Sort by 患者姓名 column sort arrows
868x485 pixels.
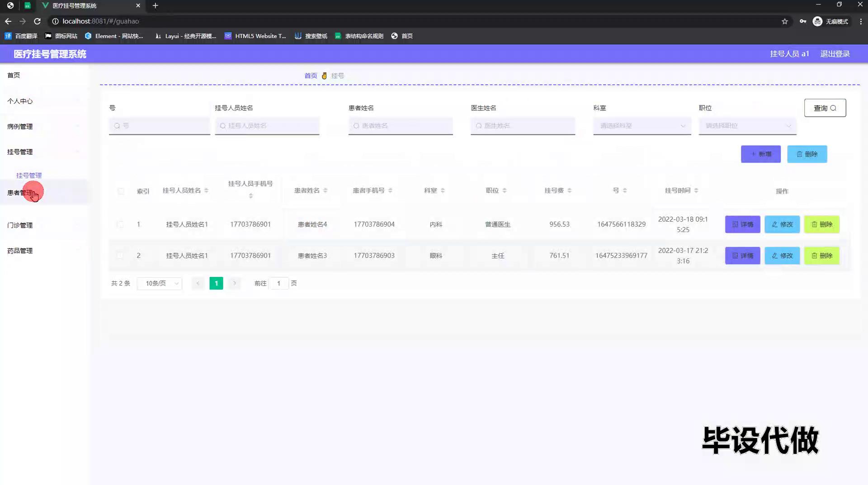pyautogui.click(x=325, y=190)
